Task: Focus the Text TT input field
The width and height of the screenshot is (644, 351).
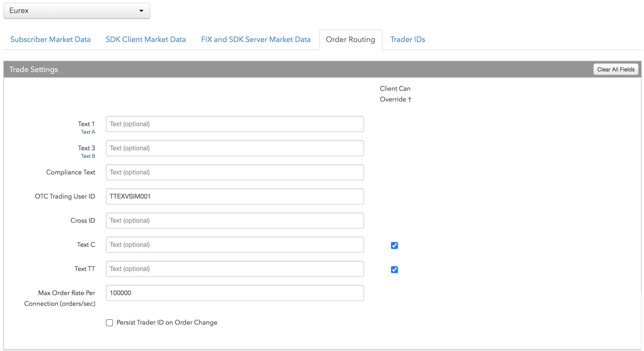Action: pyautogui.click(x=235, y=269)
